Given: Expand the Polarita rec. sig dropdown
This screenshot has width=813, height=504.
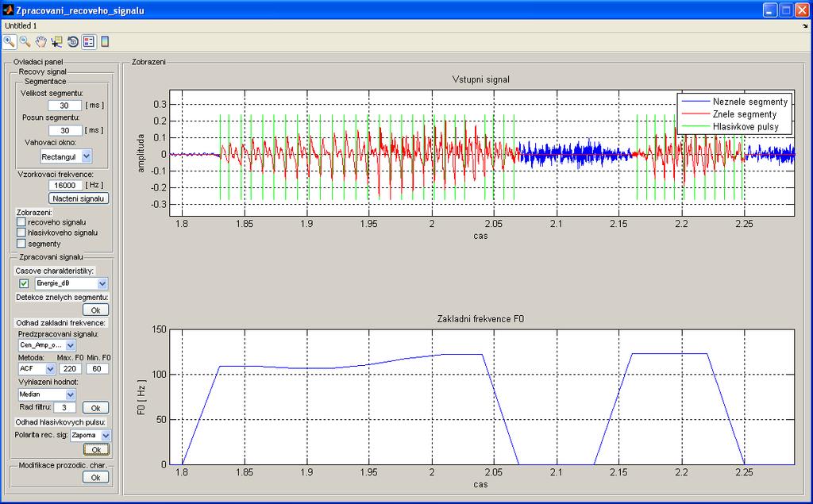Looking at the screenshot, I should [91, 435].
